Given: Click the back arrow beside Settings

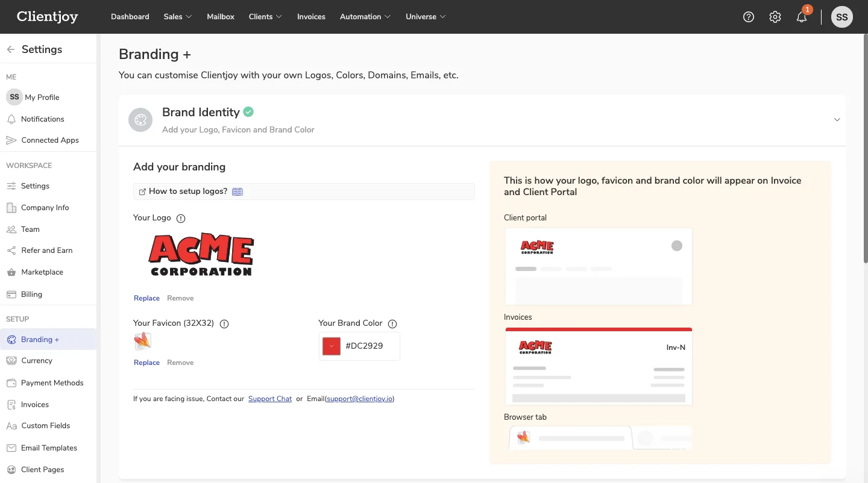Looking at the screenshot, I should [x=11, y=49].
